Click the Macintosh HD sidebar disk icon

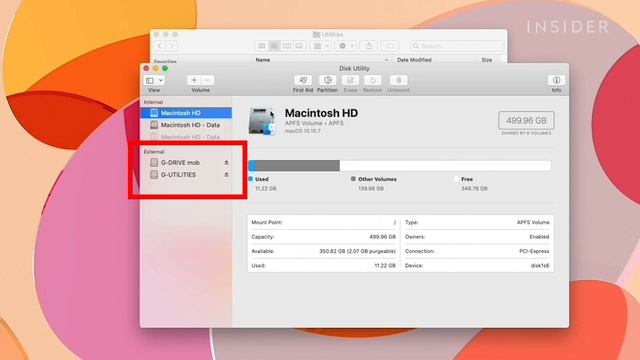154,113
